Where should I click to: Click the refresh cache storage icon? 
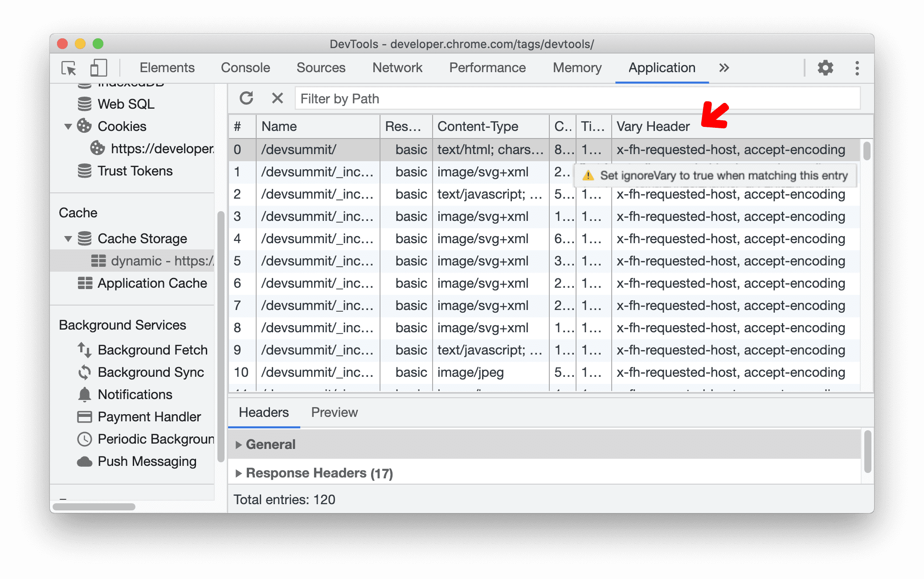coord(246,99)
